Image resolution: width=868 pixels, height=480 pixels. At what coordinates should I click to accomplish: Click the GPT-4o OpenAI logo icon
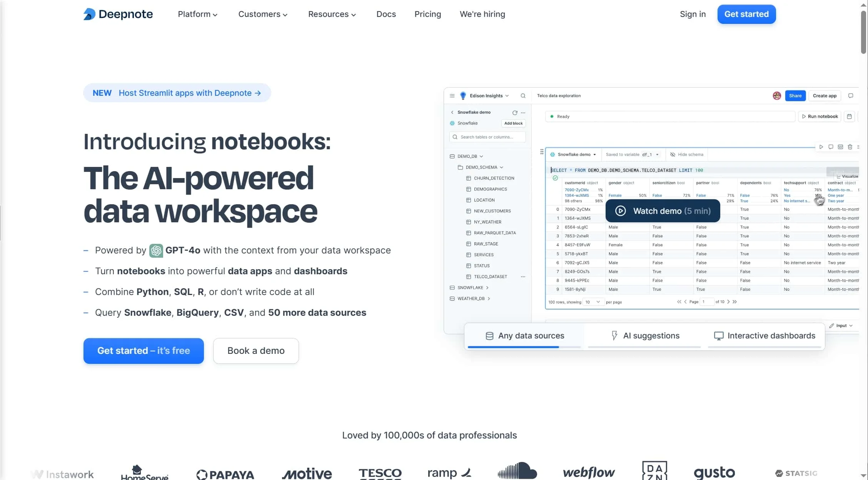[x=156, y=251]
